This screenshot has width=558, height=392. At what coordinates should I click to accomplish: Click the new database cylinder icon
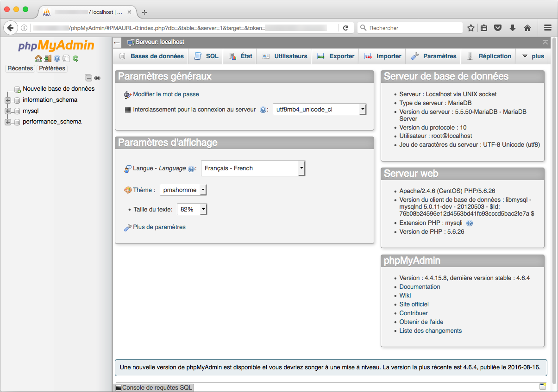pyautogui.click(x=18, y=89)
